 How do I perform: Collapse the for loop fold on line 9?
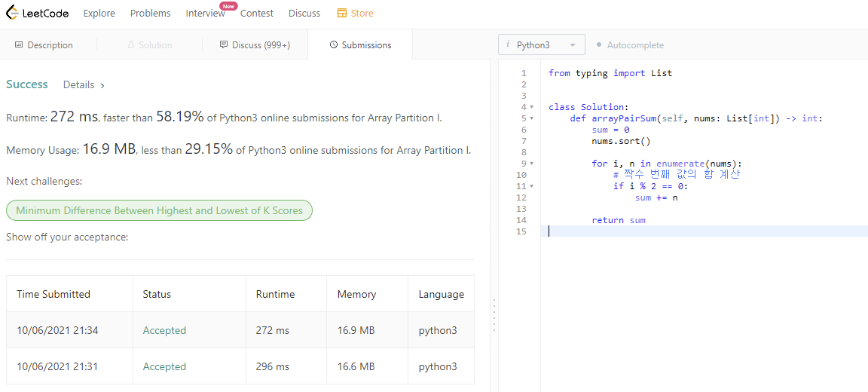(x=532, y=164)
